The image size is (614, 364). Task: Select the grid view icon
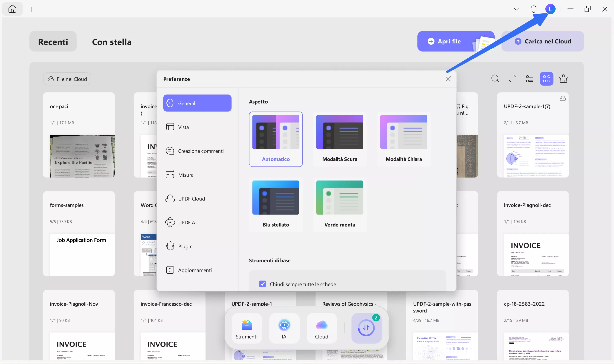click(546, 79)
